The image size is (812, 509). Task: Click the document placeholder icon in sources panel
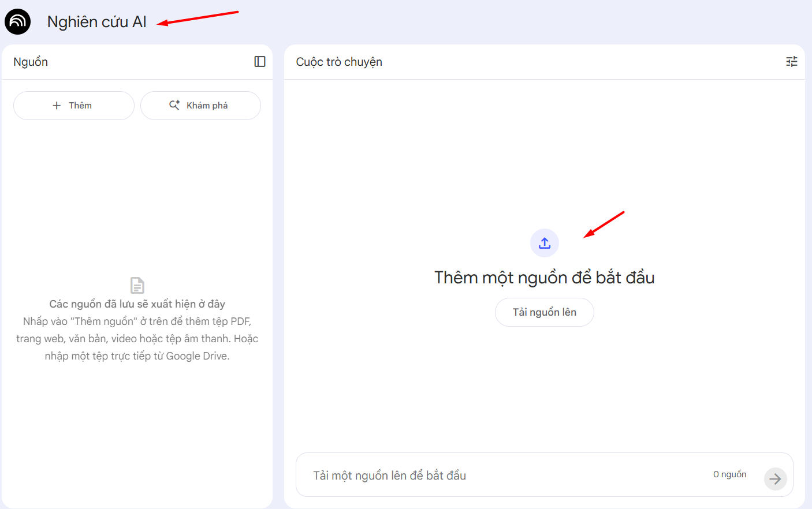[137, 284]
